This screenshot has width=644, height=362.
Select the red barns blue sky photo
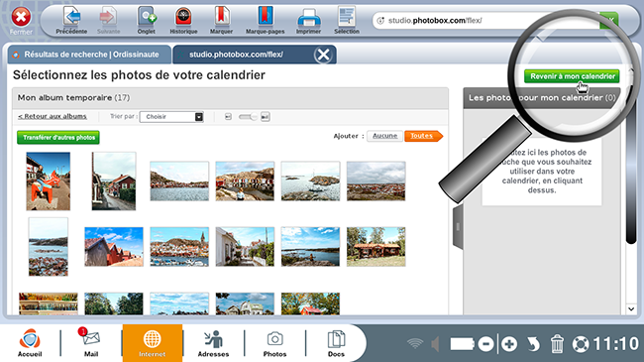point(114,247)
